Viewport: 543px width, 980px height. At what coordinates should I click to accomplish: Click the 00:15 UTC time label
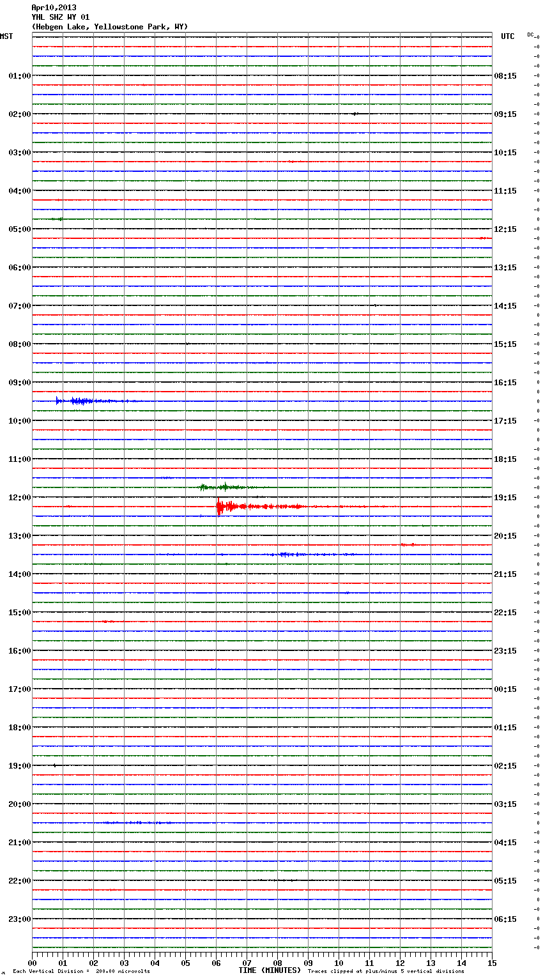pyautogui.click(x=505, y=689)
